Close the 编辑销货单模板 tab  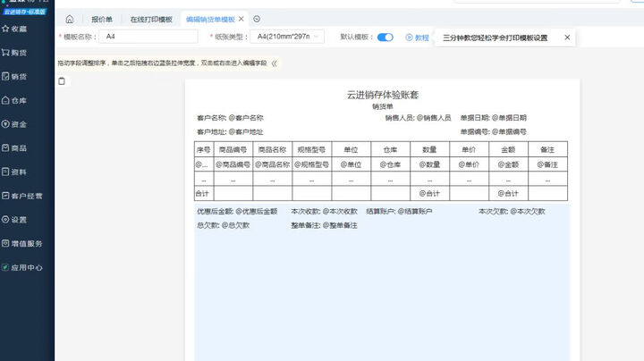[241, 19]
